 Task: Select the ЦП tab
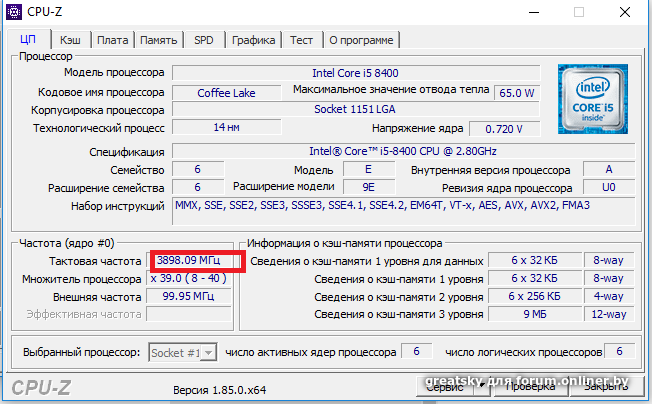point(28,39)
